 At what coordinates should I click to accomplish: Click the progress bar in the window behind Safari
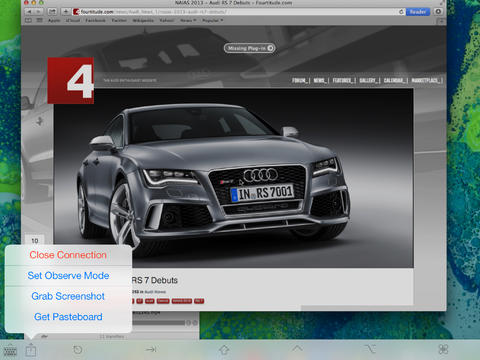click(159, 323)
